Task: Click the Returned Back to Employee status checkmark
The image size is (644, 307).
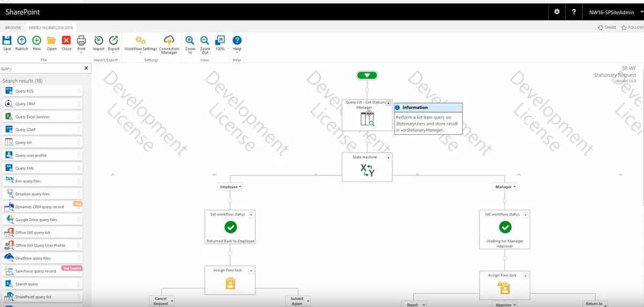Action: tap(231, 227)
